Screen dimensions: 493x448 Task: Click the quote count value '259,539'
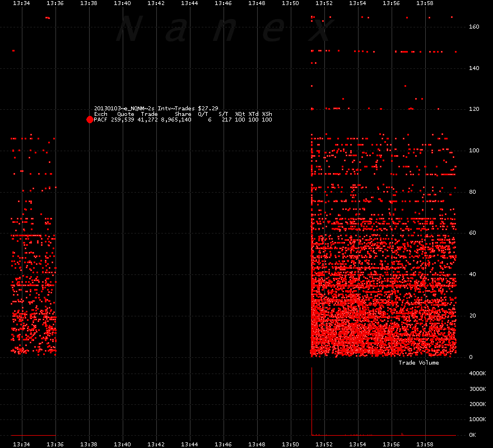123,120
